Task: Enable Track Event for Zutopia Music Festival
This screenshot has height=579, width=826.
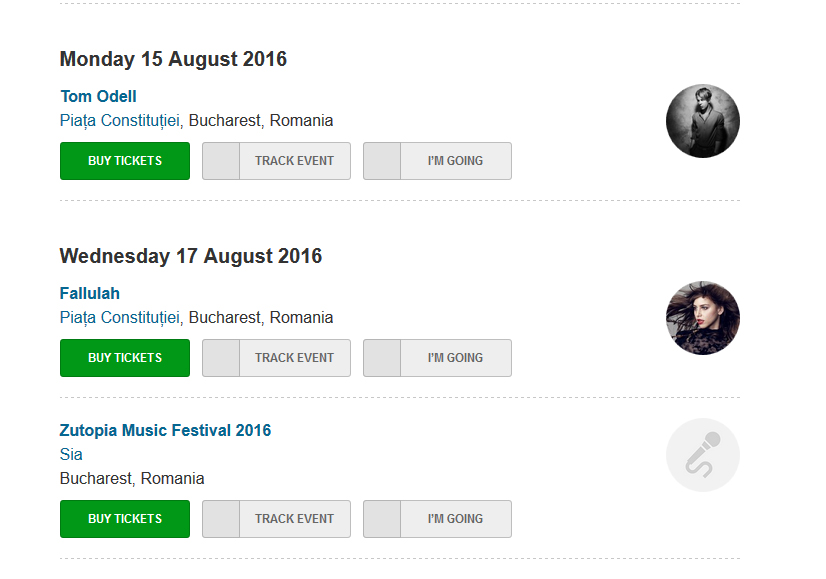Action: point(276,519)
